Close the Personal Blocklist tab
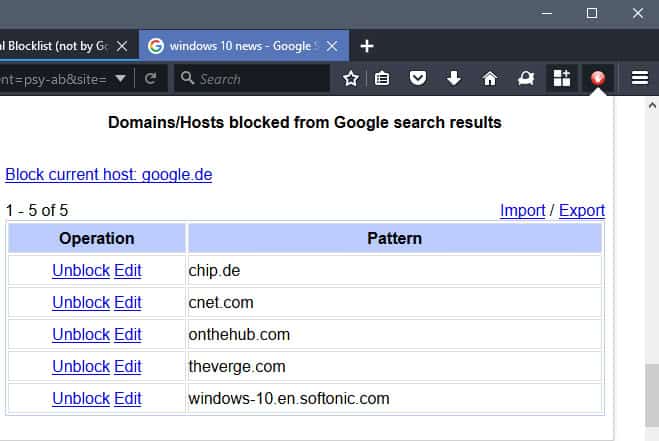 tap(122, 46)
